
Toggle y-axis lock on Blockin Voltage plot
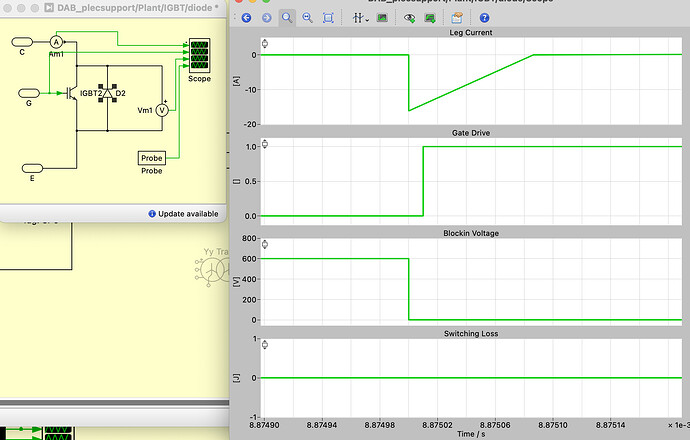tap(265, 244)
